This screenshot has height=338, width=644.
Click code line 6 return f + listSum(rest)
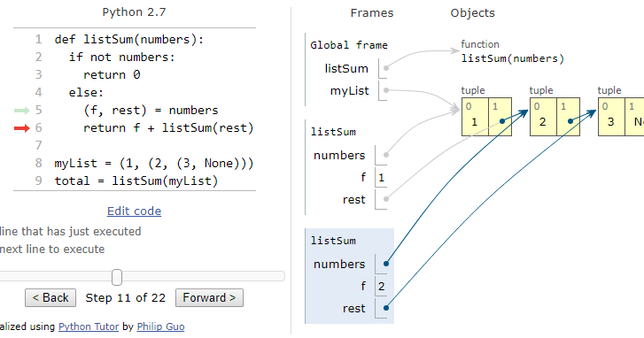click(168, 127)
